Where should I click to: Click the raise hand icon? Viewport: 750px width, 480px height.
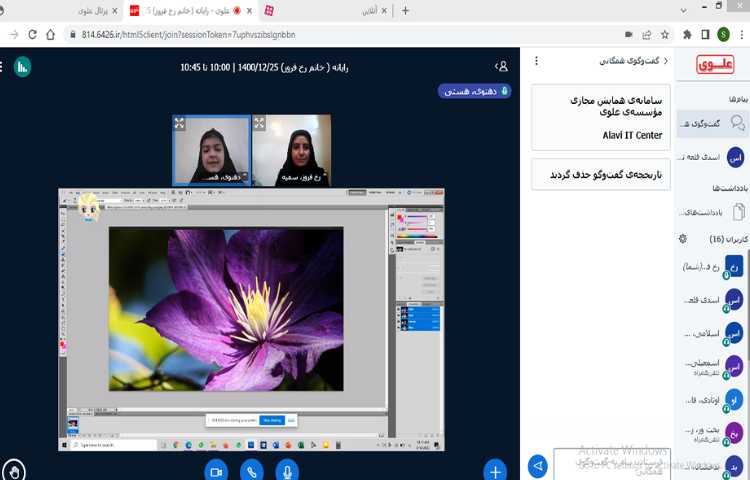click(x=14, y=472)
